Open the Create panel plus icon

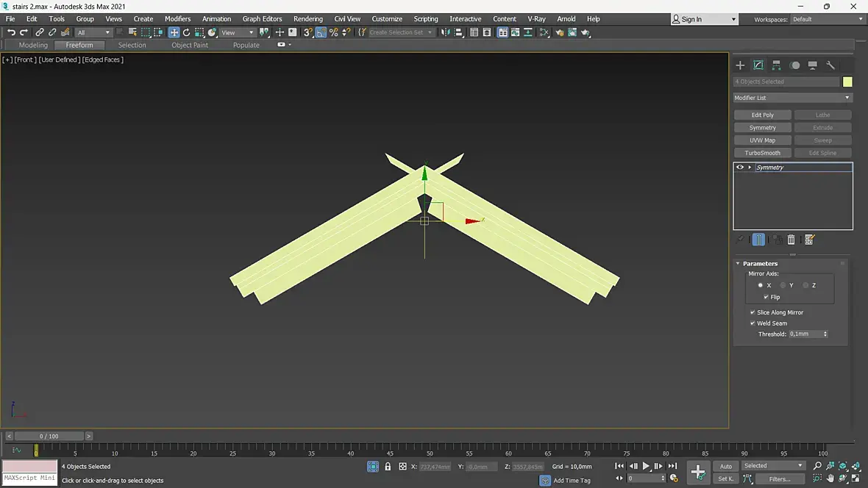[x=740, y=65]
